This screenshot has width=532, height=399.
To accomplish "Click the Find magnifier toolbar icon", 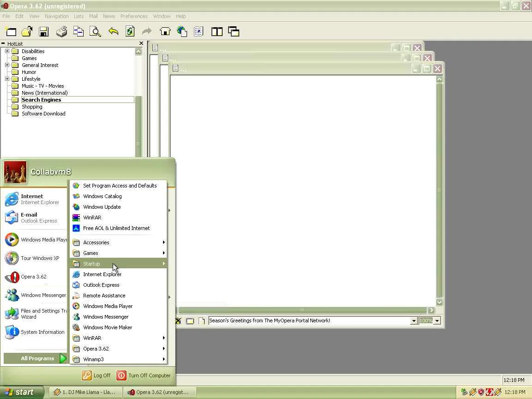I will [x=95, y=31].
